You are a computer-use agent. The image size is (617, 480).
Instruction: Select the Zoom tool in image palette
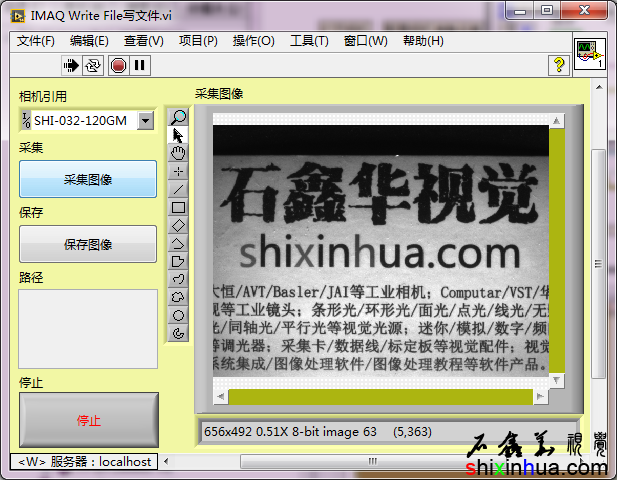pos(178,117)
